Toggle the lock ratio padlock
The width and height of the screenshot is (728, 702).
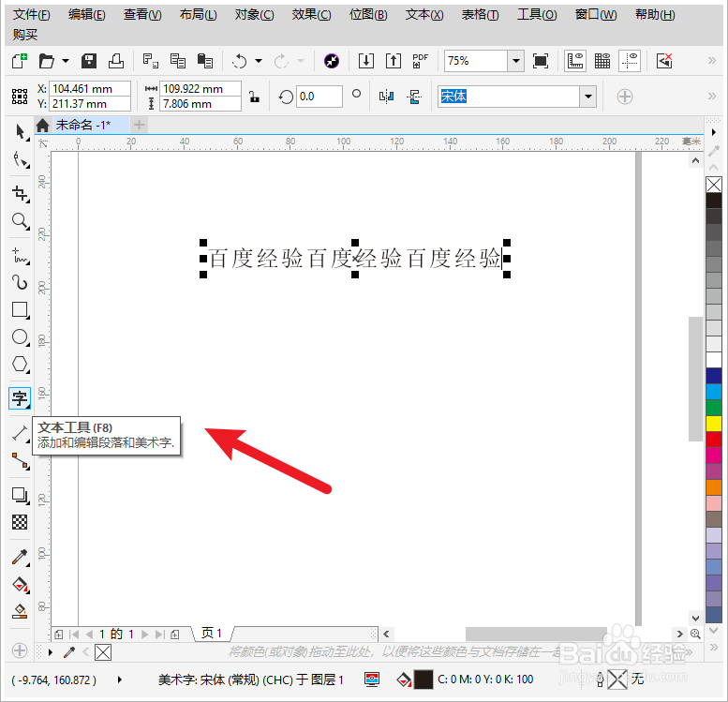[254, 97]
